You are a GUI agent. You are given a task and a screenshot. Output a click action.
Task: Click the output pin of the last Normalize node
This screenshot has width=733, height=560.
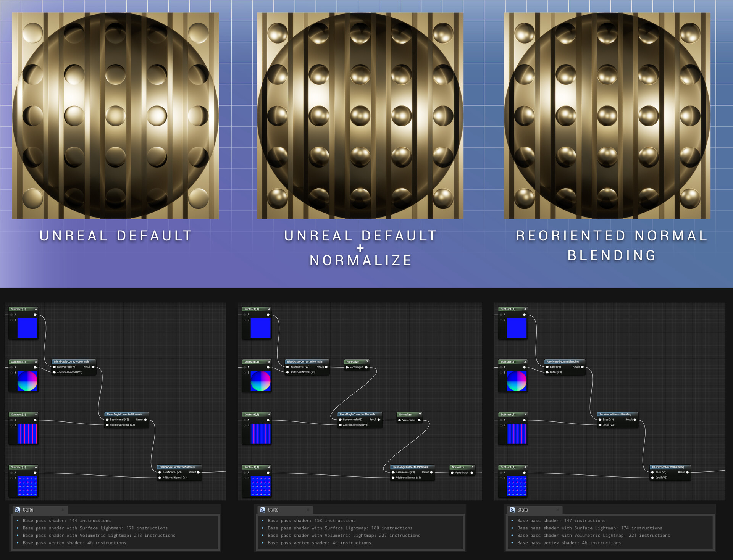pyautogui.click(x=472, y=473)
